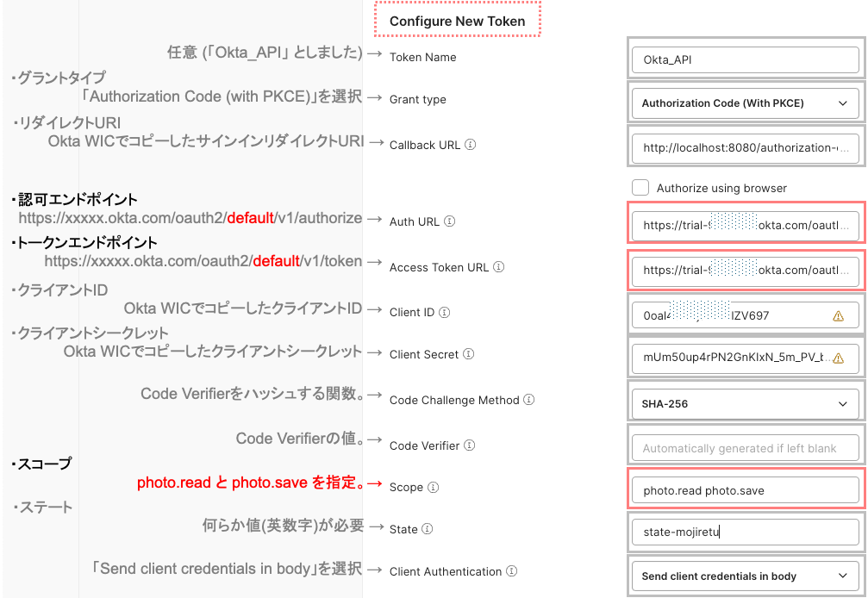The image size is (868, 598).
Task: Click the annotation URL ending in /v1/authorize
Action: [x=190, y=218]
